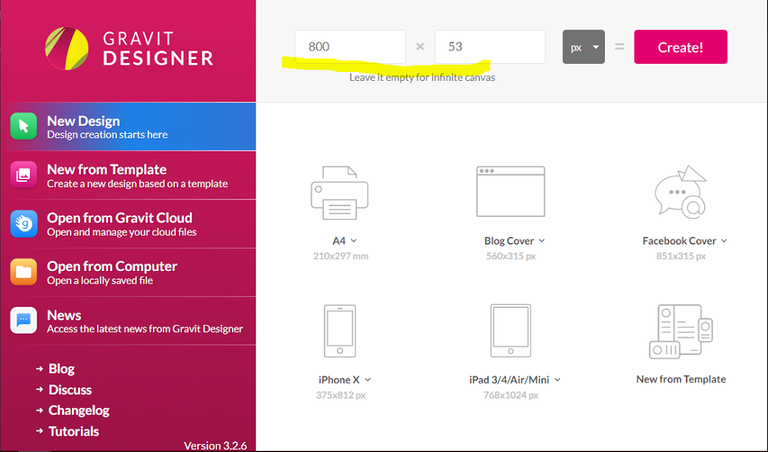768x452 pixels.
Task: Open the px unit dropdown
Action: click(x=583, y=47)
